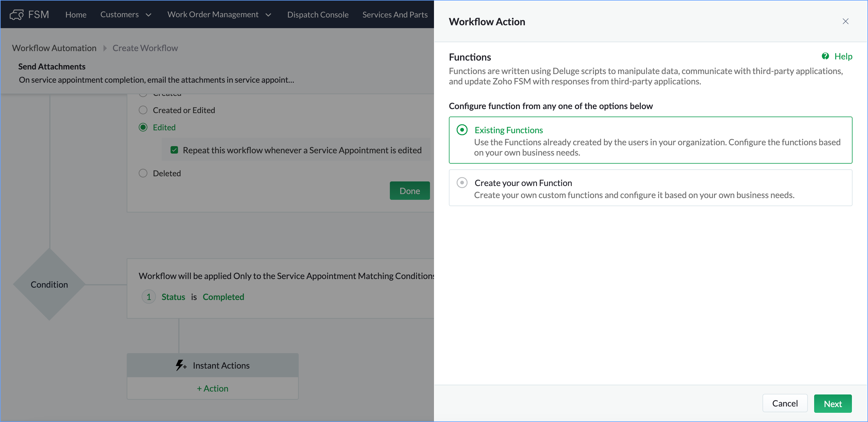Click the condition number 1 circle
Viewport: 868px width, 422px height.
click(148, 297)
